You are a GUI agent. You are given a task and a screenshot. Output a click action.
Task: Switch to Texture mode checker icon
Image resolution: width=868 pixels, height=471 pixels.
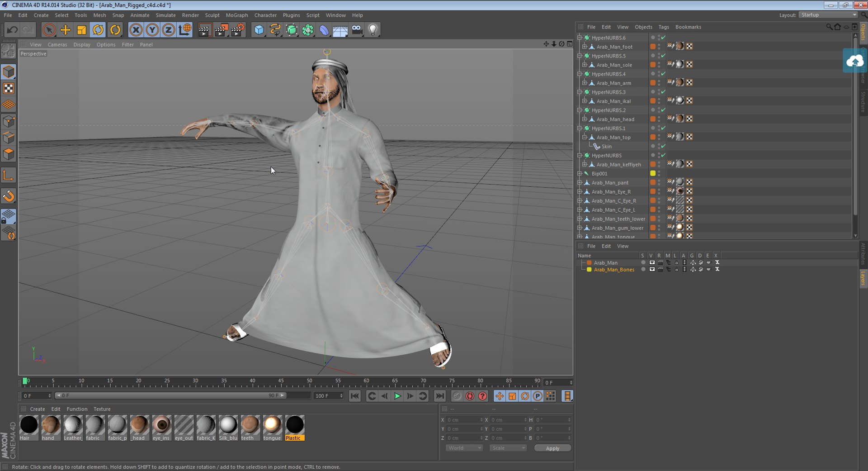(9, 88)
